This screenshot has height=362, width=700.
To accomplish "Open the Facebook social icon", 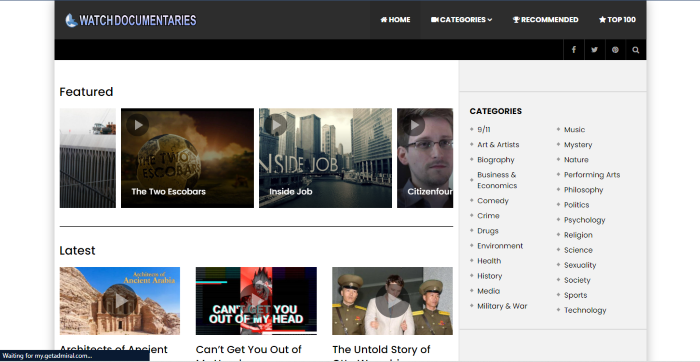I will tap(574, 50).
